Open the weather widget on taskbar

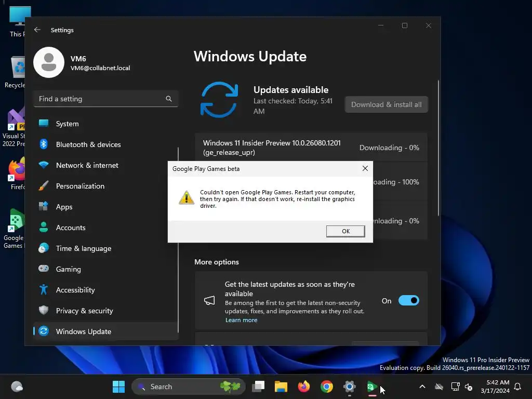(17, 387)
